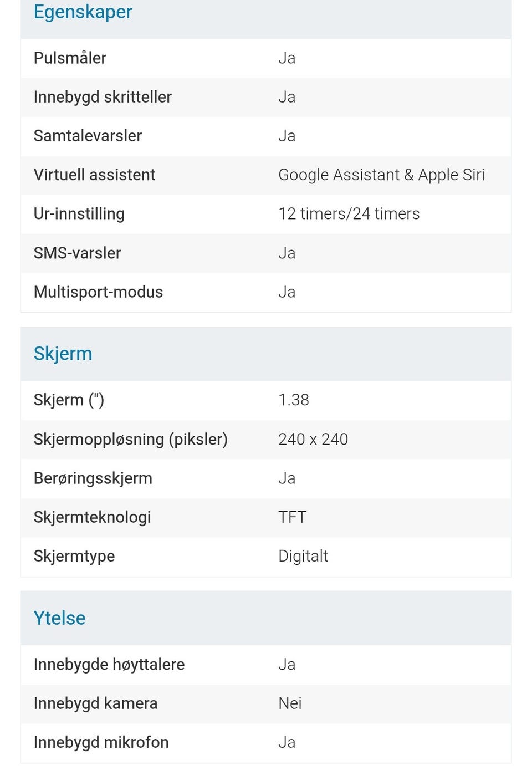Select the Innebygd skritteller label
532x770 pixels.
pyautogui.click(x=103, y=97)
